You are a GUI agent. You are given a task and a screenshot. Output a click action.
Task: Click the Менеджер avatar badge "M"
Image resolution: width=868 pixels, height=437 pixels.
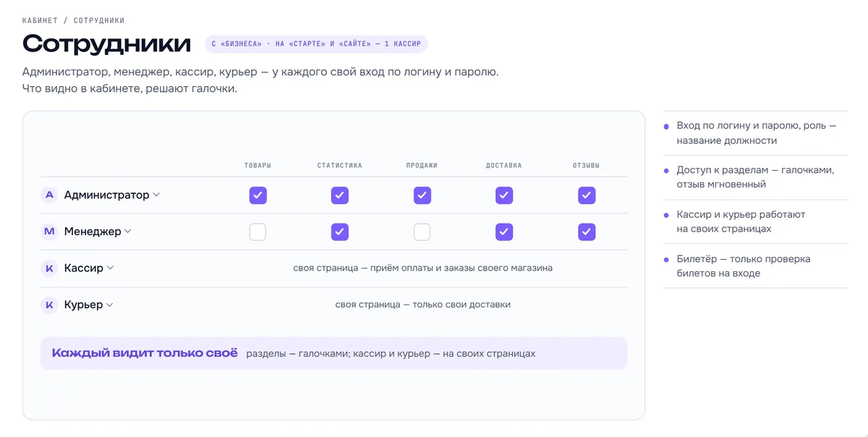[x=49, y=232]
